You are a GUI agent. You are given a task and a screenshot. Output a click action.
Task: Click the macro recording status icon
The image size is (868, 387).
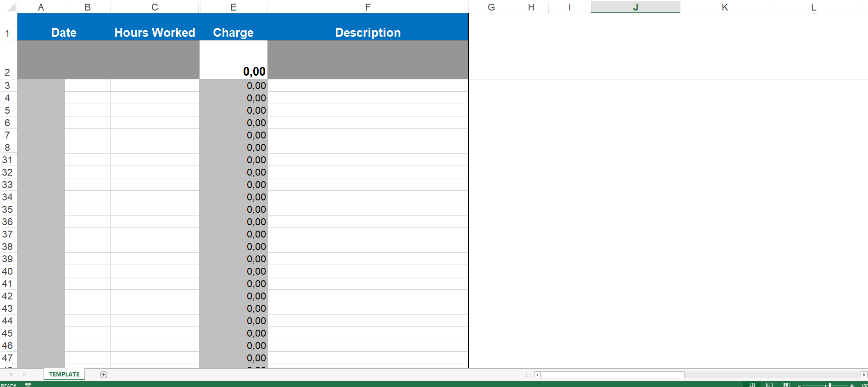click(x=28, y=385)
